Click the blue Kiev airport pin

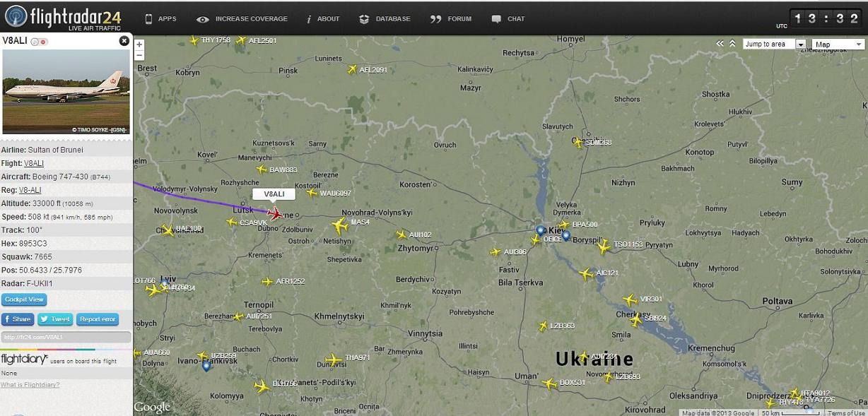[x=541, y=231]
